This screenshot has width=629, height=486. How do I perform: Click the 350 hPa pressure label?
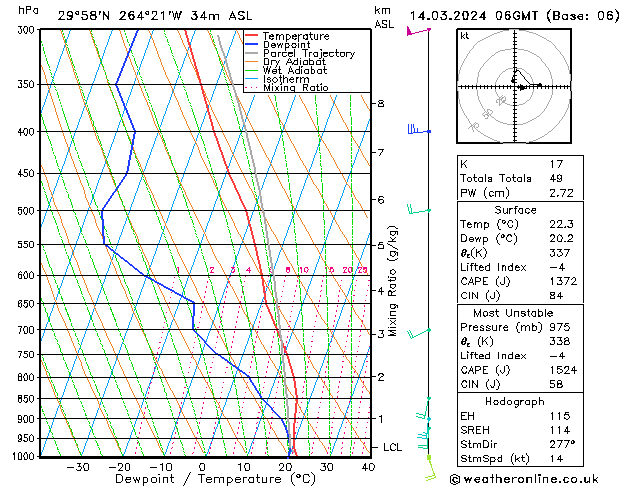[28, 85]
